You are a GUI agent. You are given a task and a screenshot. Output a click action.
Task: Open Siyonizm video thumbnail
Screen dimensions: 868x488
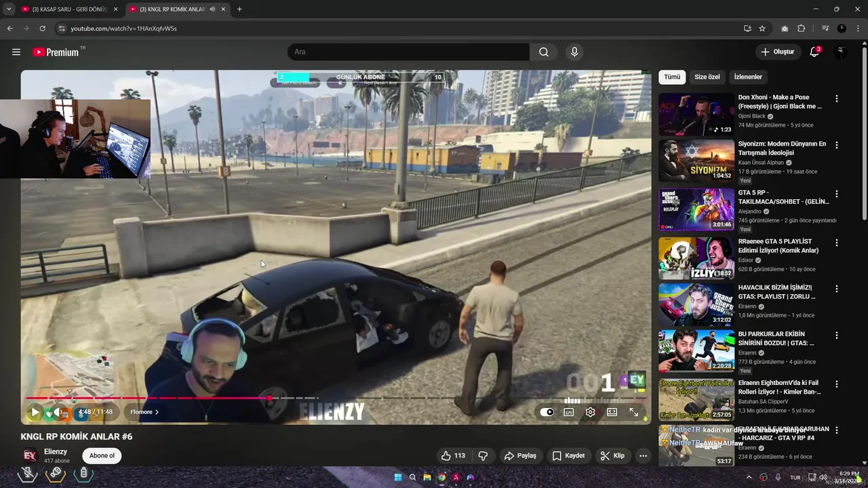point(696,161)
